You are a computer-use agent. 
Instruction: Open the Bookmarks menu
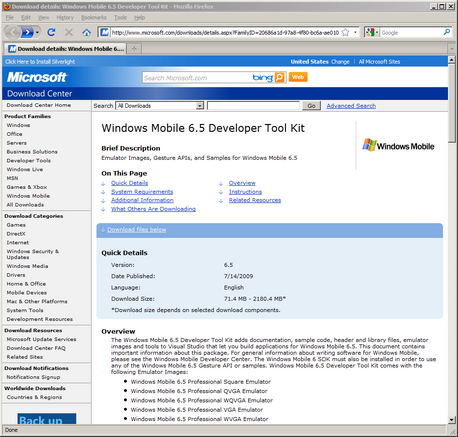[94, 18]
